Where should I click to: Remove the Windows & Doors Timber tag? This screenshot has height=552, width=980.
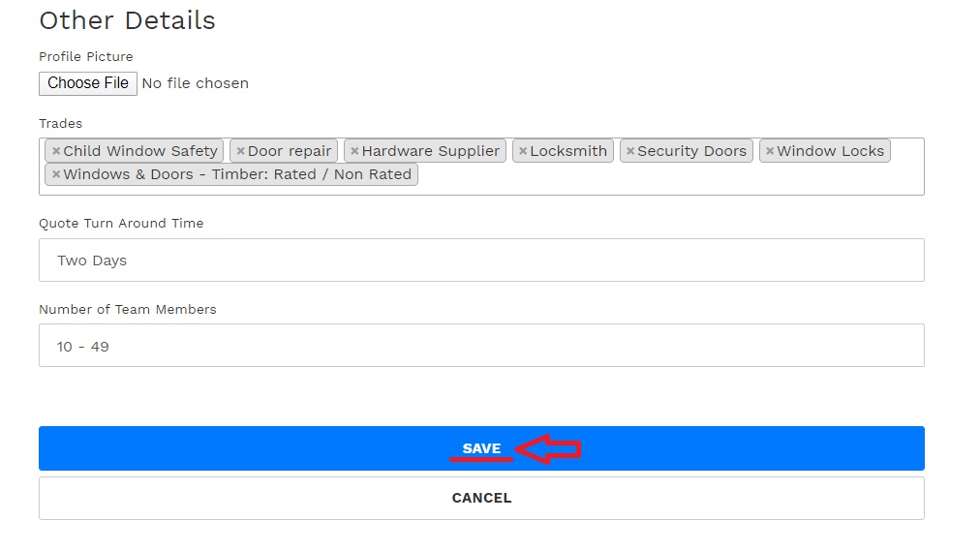pyautogui.click(x=56, y=174)
